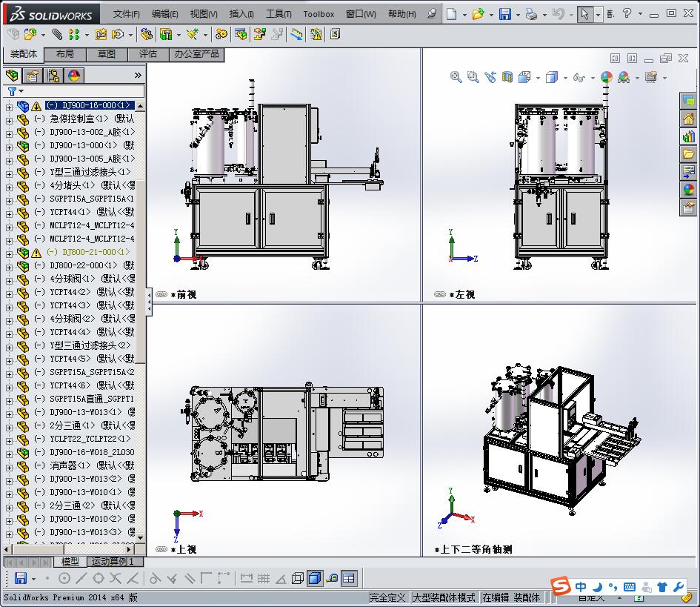Click the Mate paperclip icon
Viewport: 700px width, 607px height.
[57, 34]
